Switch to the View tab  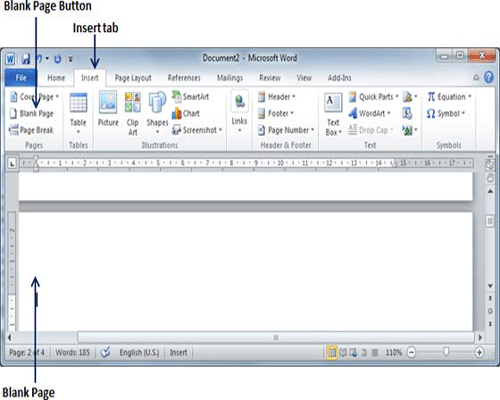(304, 78)
